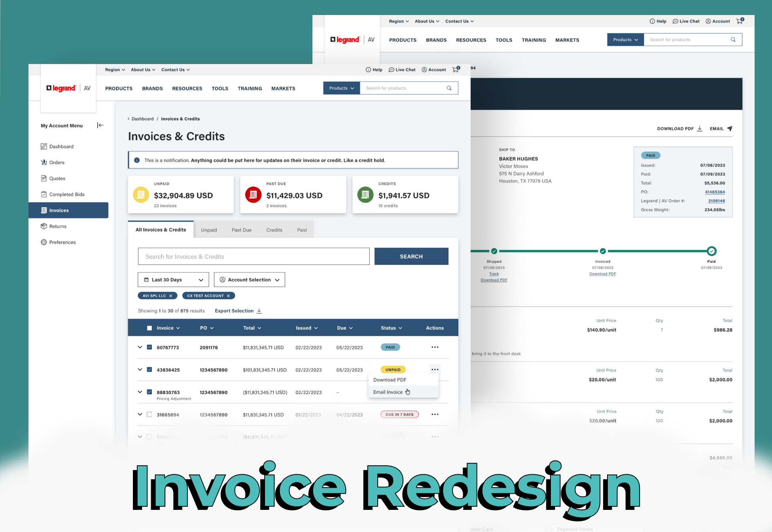Click search magnifier in front window

449,88
